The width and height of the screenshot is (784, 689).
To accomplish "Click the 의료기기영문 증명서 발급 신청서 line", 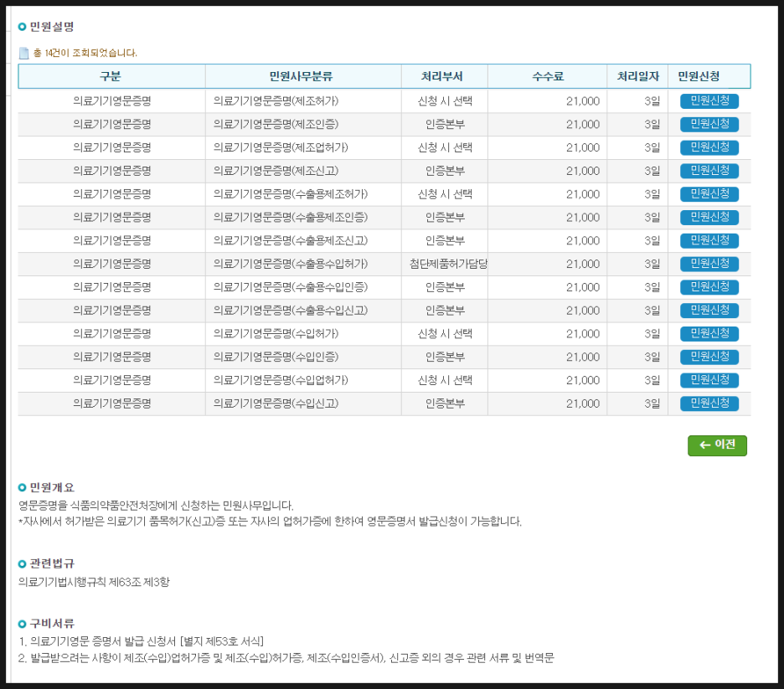I will click(x=141, y=641).
